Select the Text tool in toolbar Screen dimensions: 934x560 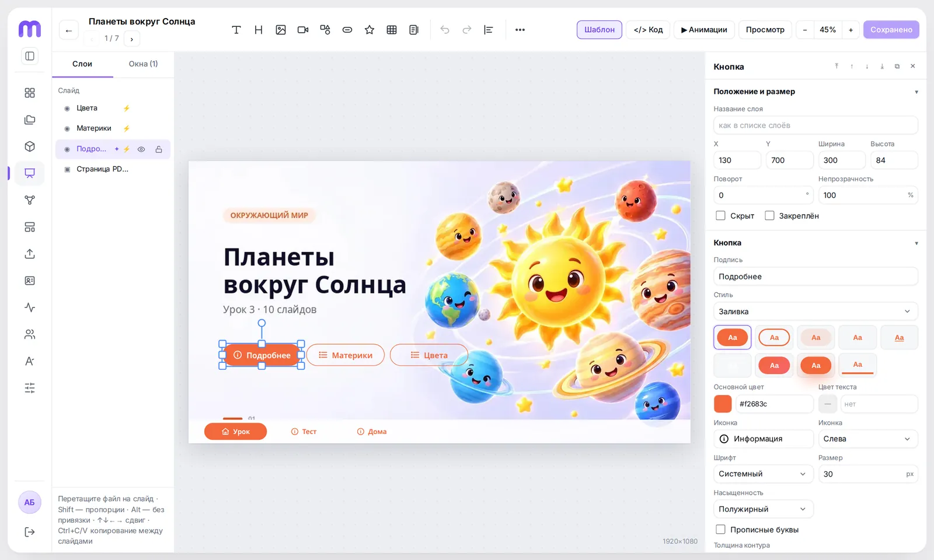point(236,30)
